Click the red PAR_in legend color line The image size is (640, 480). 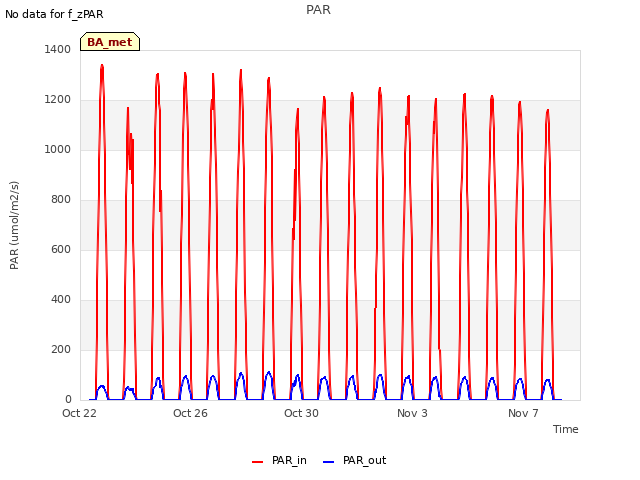258,462
